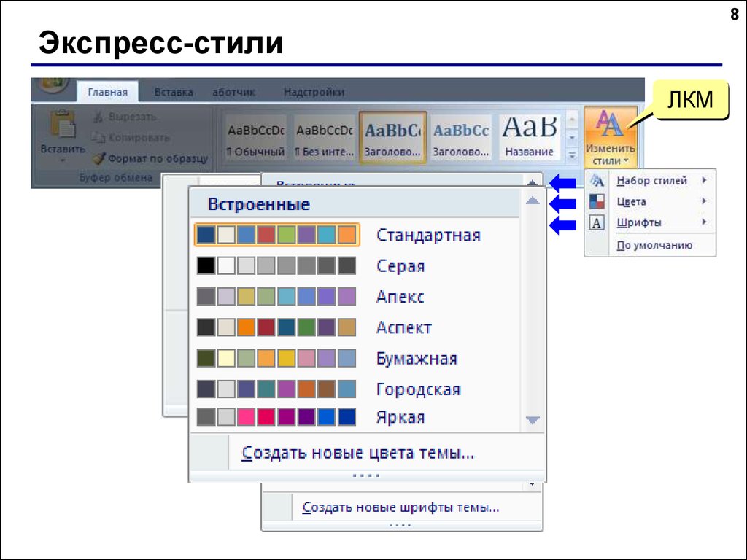The height and width of the screenshot is (560, 747).
Task: Click the Copy icon
Action: coord(98,138)
